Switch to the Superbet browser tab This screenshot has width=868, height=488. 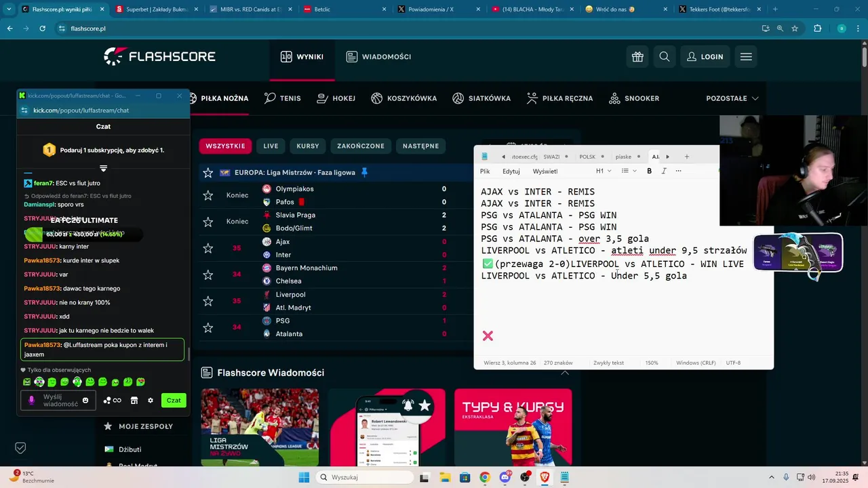155,9
